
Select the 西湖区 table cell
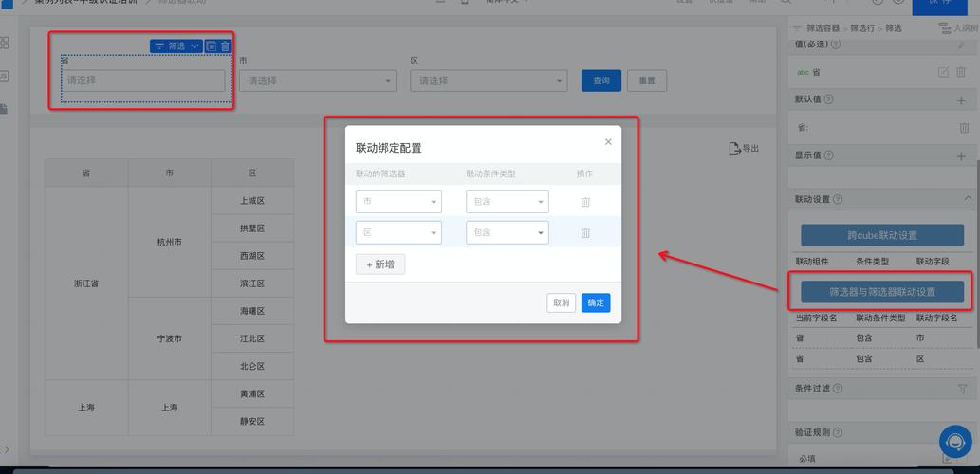pyautogui.click(x=252, y=256)
